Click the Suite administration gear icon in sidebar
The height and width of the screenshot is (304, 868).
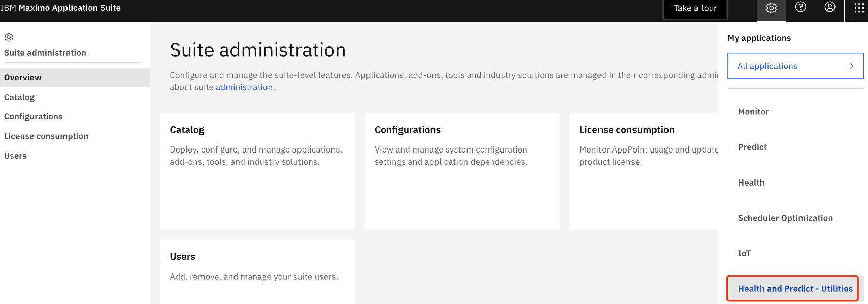tap(9, 37)
